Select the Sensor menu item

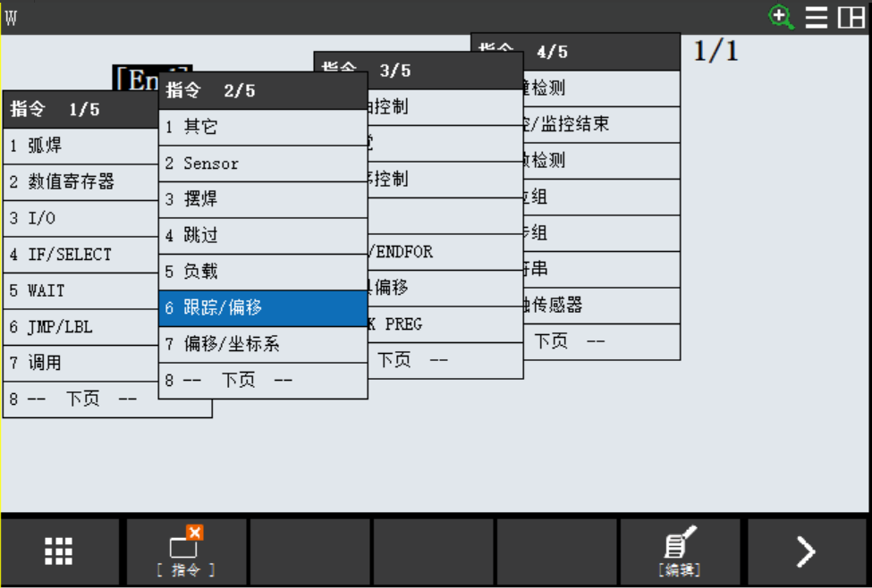[262, 164]
